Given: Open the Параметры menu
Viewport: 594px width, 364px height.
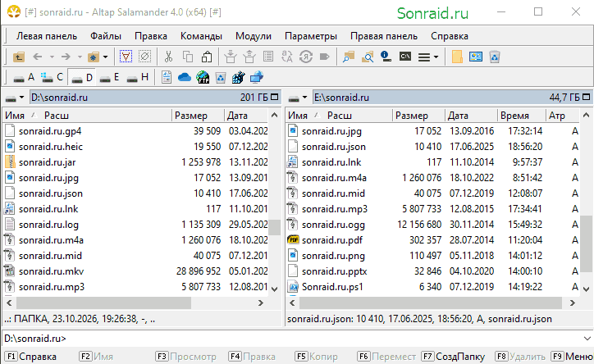Looking at the screenshot, I should [x=311, y=36].
